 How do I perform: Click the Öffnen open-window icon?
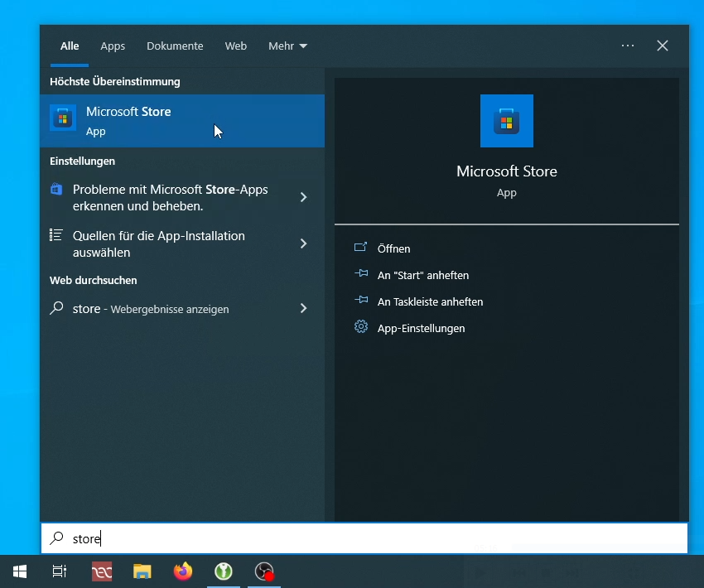click(360, 247)
